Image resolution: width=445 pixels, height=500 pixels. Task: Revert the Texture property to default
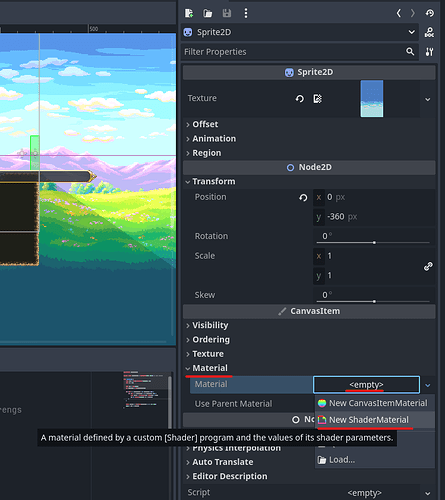[299, 99]
